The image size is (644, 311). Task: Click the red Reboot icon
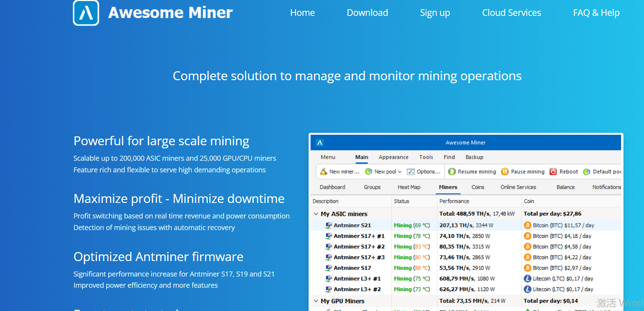tap(553, 172)
